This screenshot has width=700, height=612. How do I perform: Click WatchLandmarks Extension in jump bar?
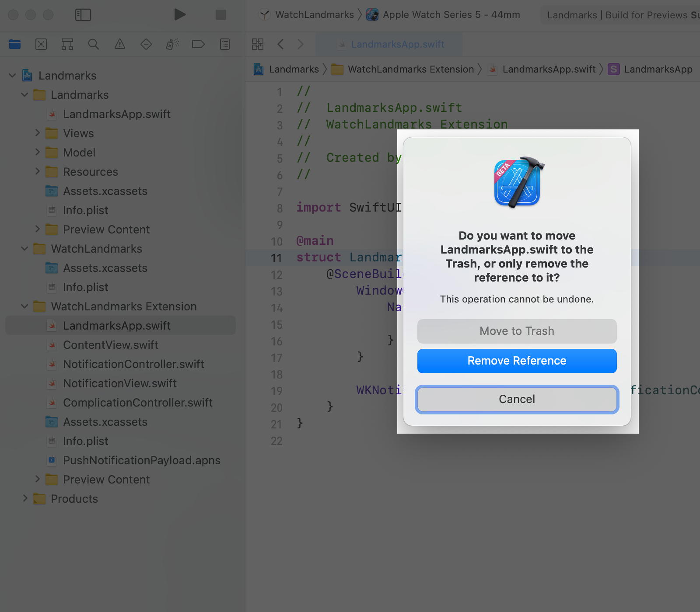click(411, 70)
